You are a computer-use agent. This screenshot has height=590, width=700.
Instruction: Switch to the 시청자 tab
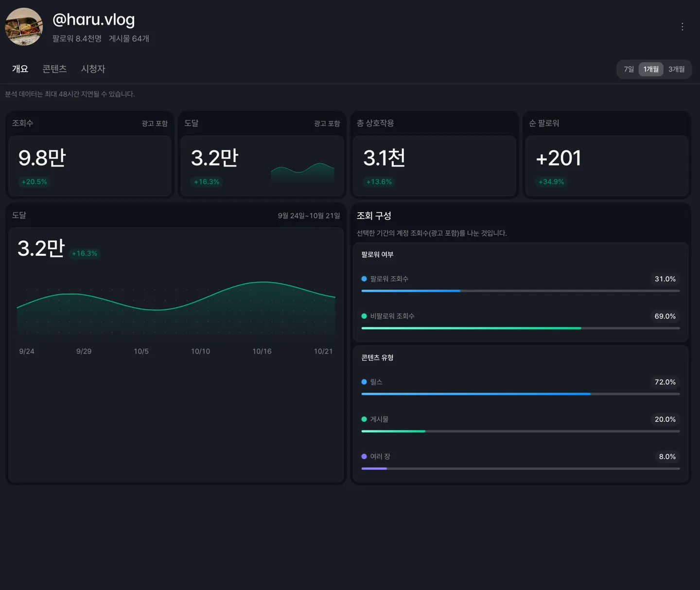click(x=93, y=69)
